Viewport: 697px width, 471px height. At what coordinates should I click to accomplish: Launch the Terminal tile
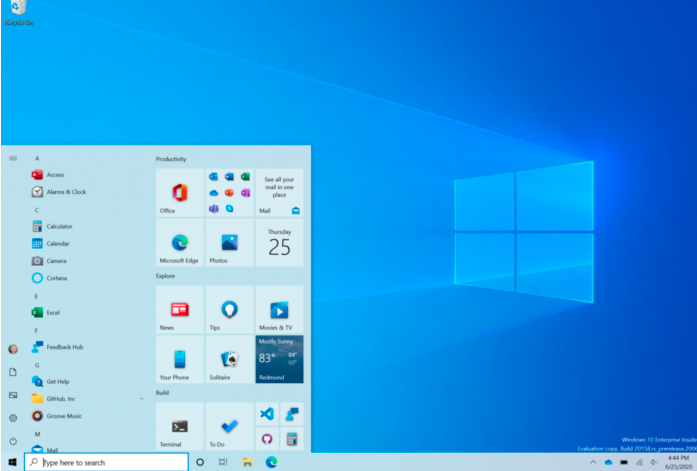(180, 427)
